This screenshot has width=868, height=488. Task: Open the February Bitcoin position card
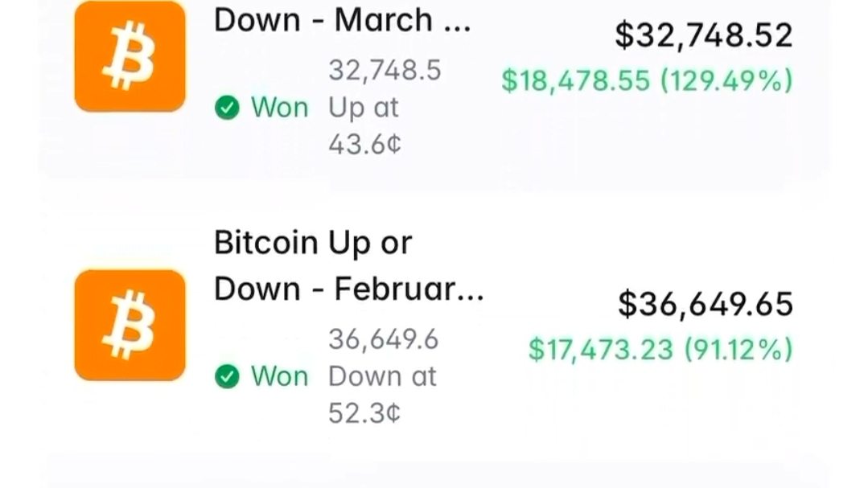434,326
